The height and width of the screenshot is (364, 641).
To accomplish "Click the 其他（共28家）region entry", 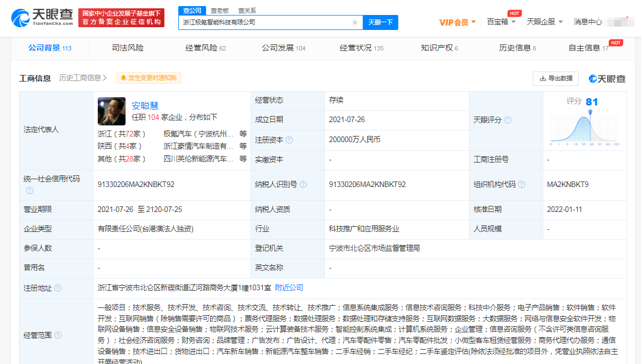I will point(122,159).
